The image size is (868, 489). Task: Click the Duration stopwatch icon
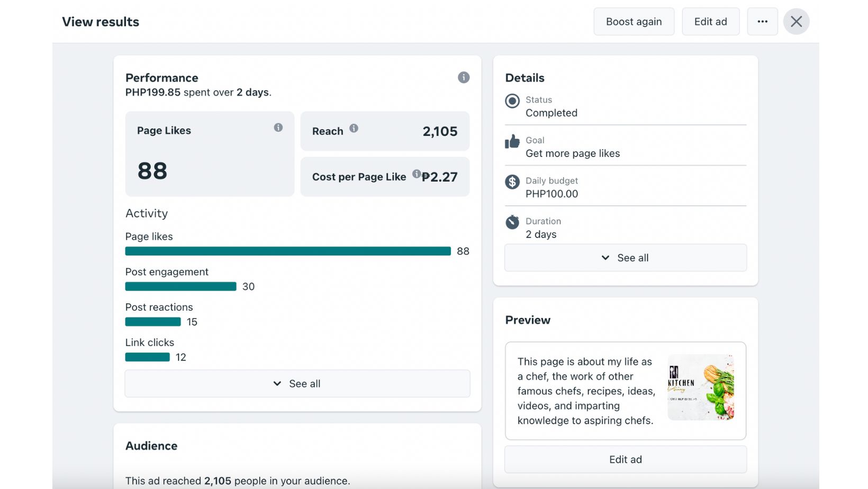[512, 222]
